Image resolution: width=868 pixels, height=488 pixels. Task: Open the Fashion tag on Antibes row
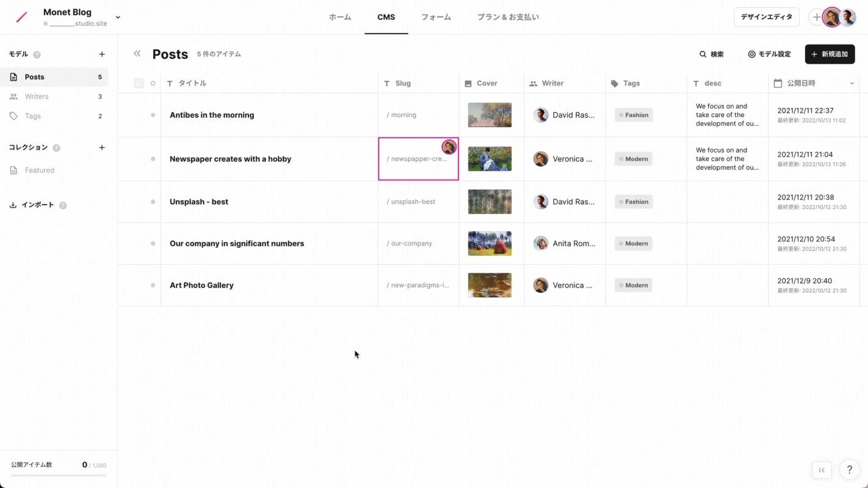(x=634, y=115)
